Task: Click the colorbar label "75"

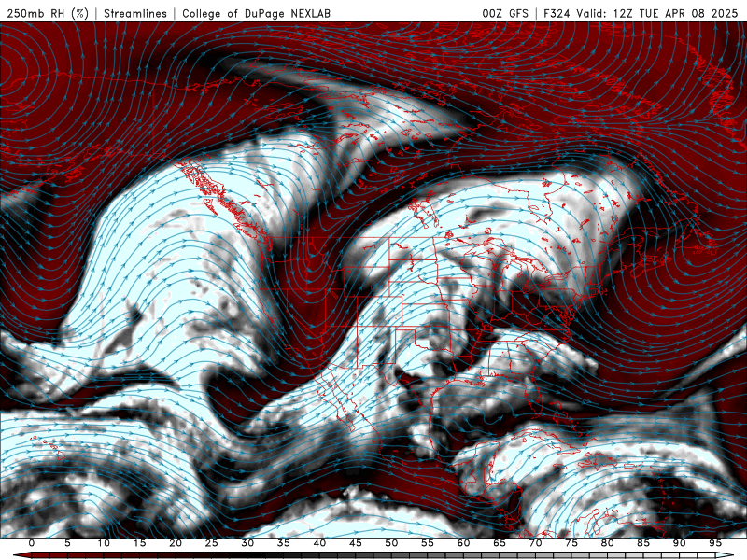Action: click(x=571, y=543)
